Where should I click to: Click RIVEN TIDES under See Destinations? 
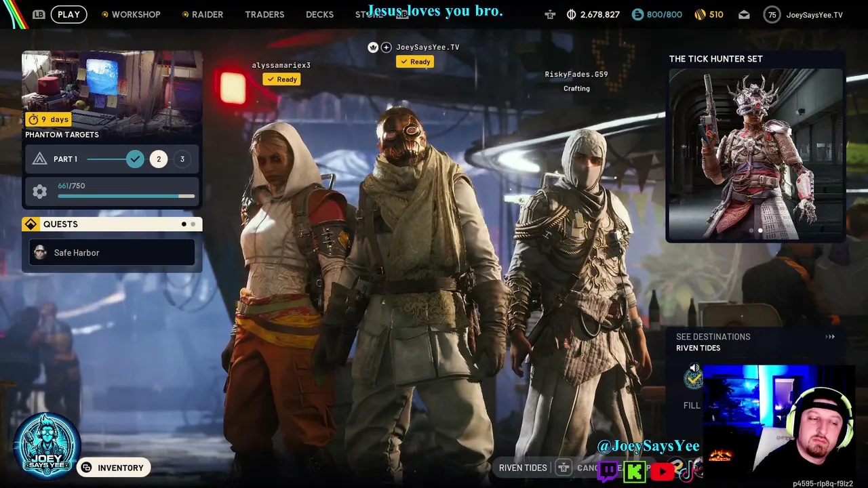[x=698, y=348]
